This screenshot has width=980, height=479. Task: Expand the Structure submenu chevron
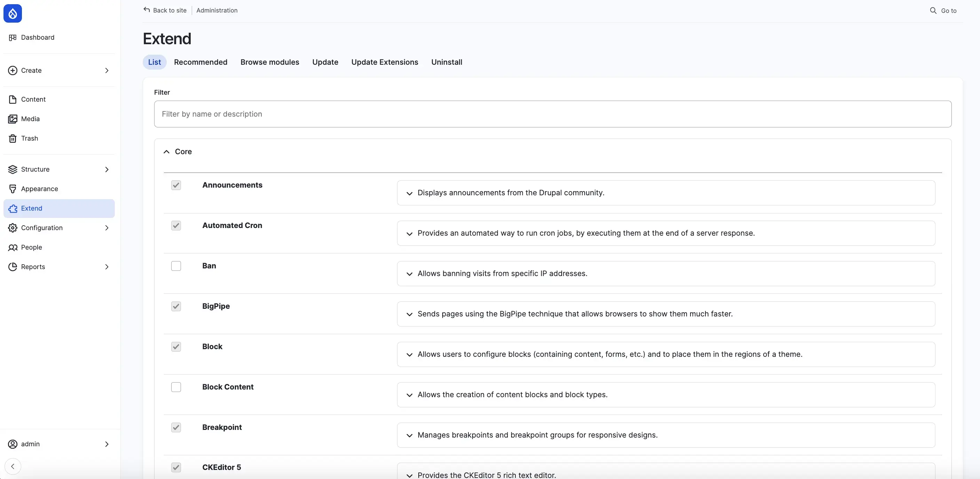[106, 169]
